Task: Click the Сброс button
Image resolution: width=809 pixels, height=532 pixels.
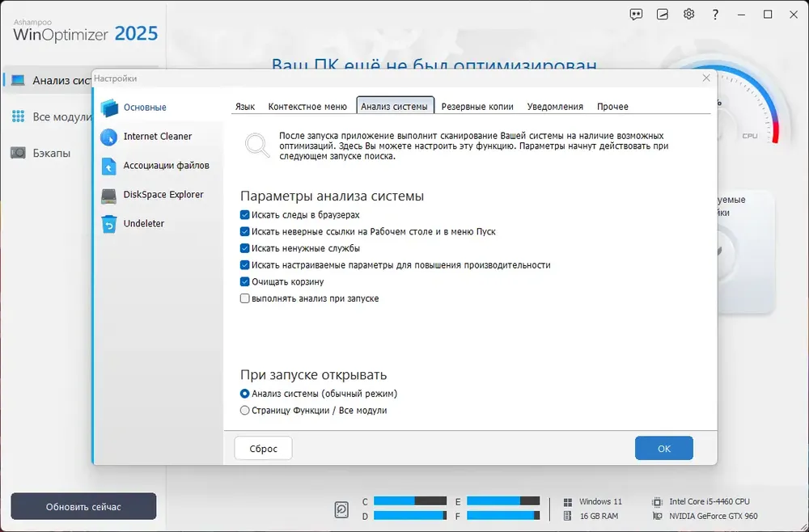Action: [263, 449]
